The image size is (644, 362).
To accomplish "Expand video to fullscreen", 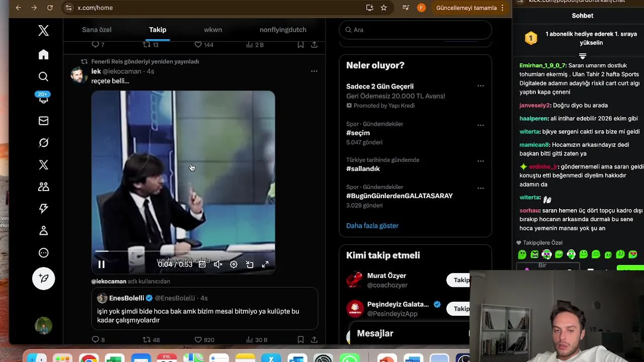I will click(265, 264).
